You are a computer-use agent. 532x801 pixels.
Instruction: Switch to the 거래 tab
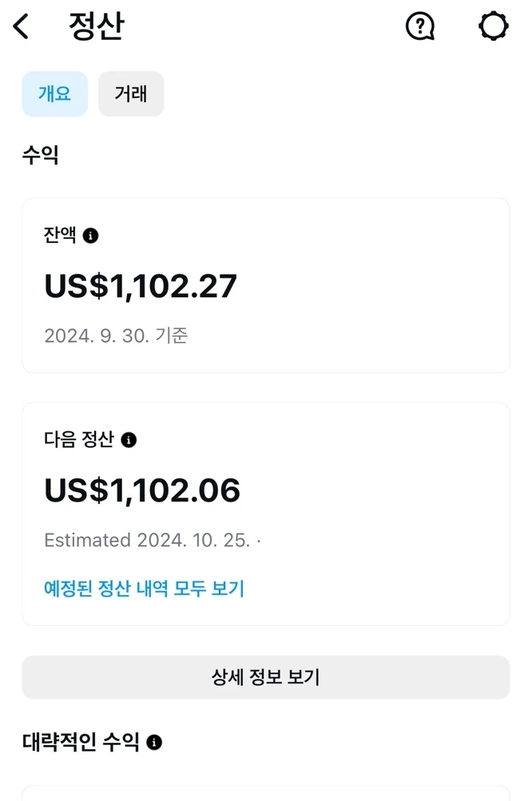[x=131, y=93]
